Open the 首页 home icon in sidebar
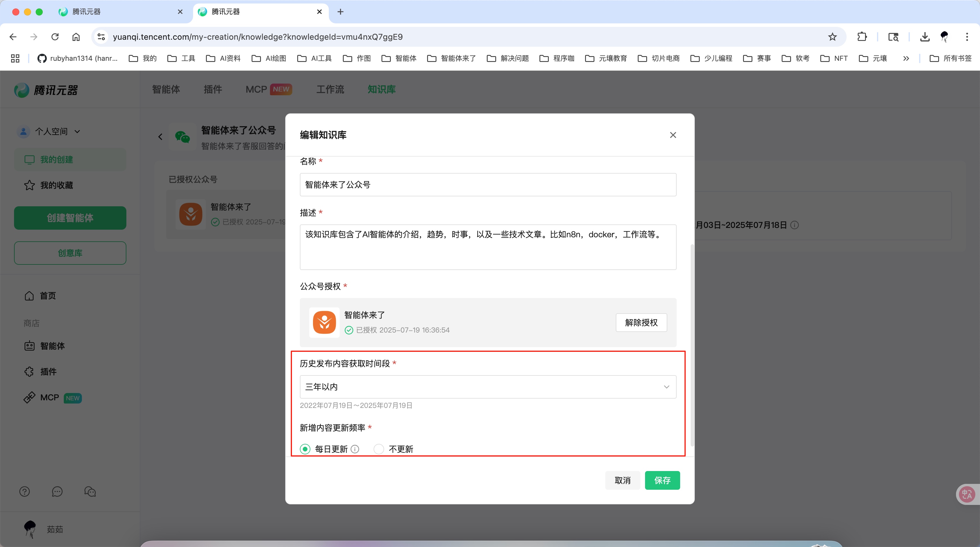Image resolution: width=980 pixels, height=547 pixels. (x=29, y=295)
